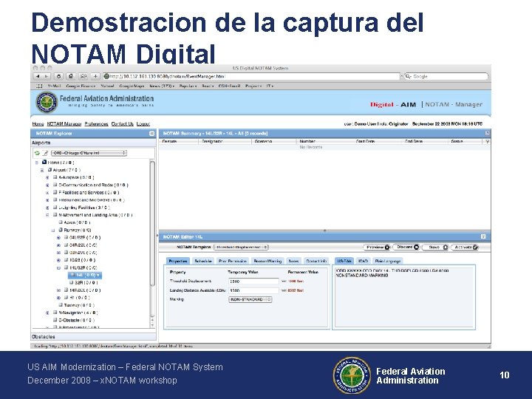Follow the Home link in the navigation
Viewport: 532px width, 399px height.
[x=38, y=124]
